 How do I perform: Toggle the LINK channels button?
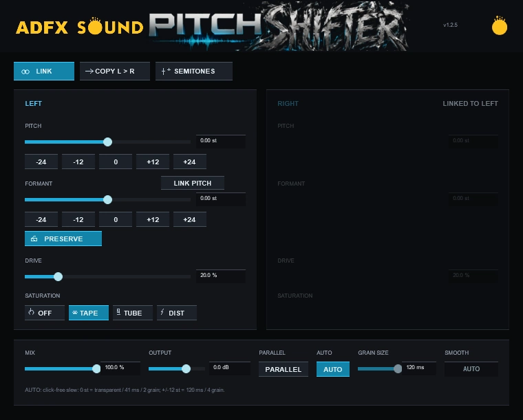[x=44, y=71]
